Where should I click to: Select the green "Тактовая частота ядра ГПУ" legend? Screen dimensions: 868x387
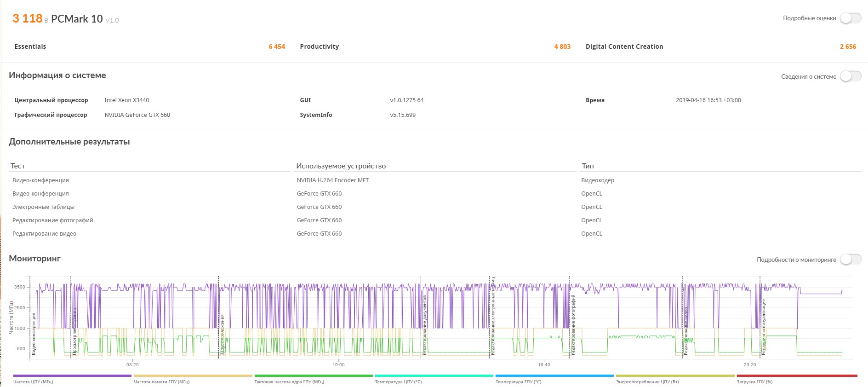[x=313, y=376]
